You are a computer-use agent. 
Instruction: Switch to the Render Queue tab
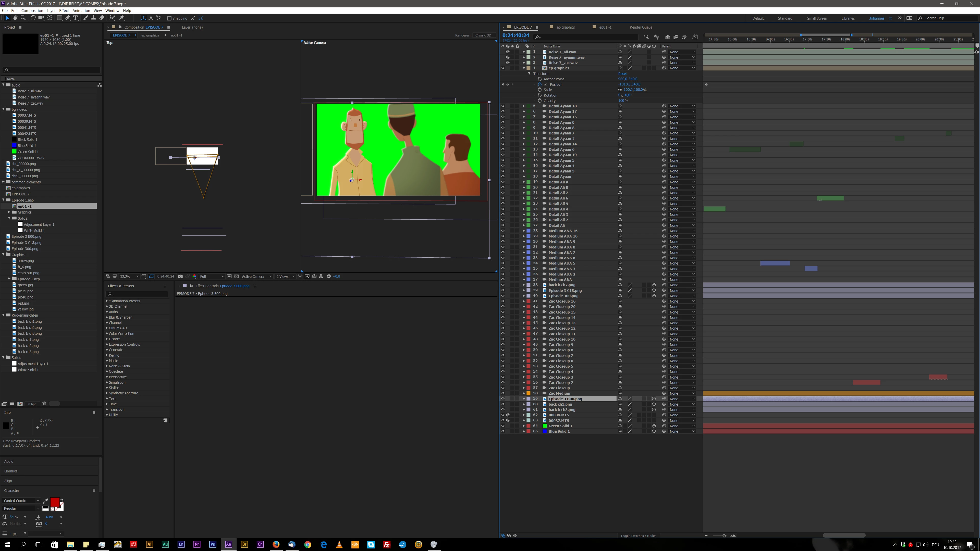(641, 27)
